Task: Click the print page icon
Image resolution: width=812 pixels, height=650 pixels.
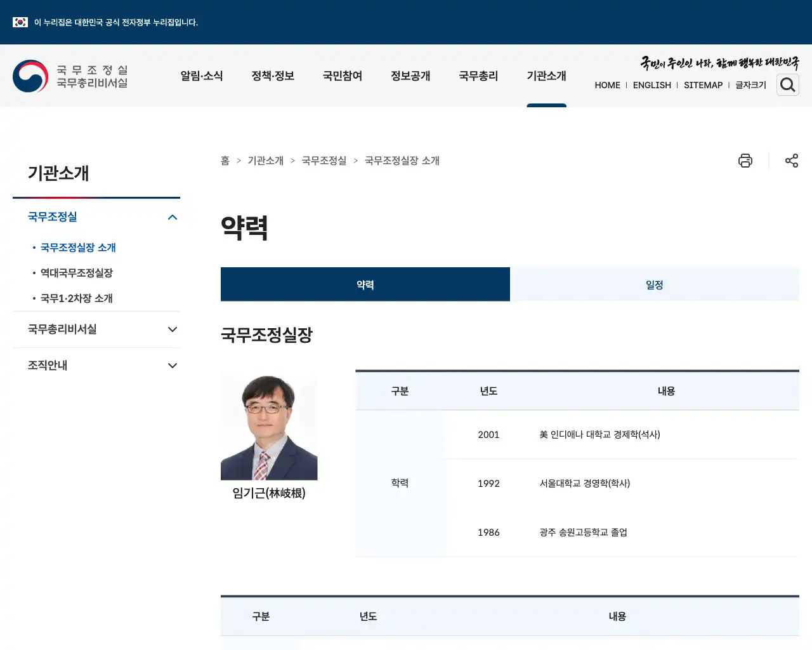Action: click(x=745, y=161)
